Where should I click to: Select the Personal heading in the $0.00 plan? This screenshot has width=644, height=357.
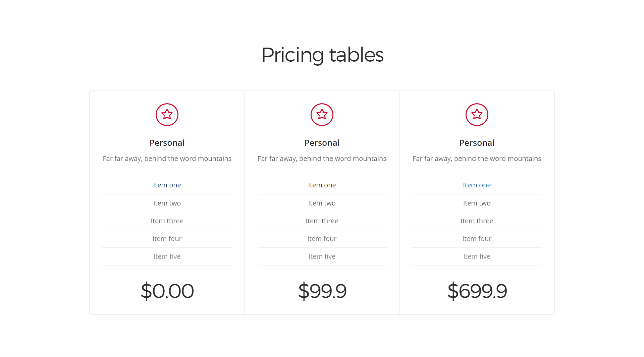(167, 143)
